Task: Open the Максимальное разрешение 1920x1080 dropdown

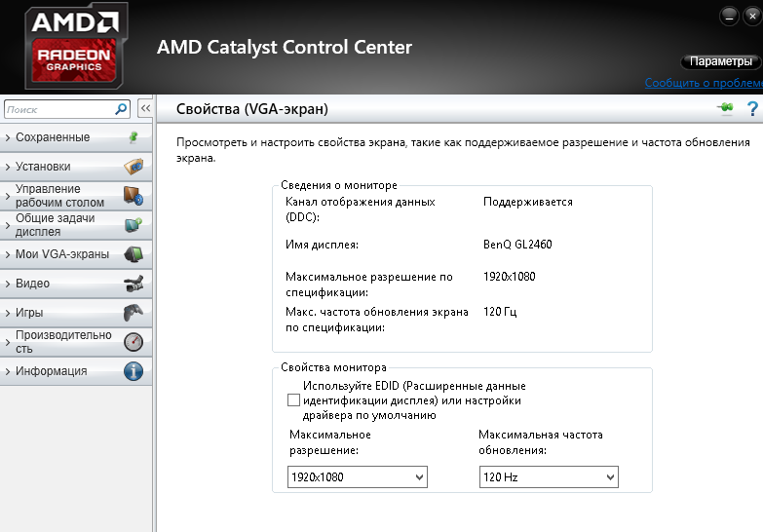Action: click(358, 477)
